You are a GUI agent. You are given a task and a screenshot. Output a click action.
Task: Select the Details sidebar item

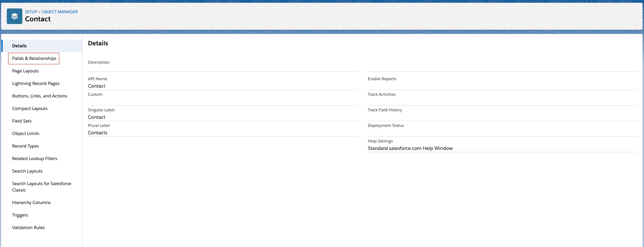pos(19,46)
